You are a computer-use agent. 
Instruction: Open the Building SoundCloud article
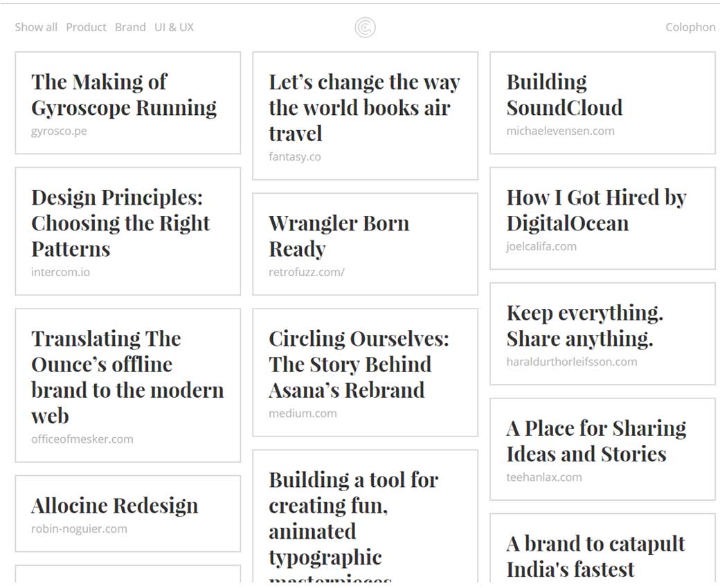tap(564, 95)
